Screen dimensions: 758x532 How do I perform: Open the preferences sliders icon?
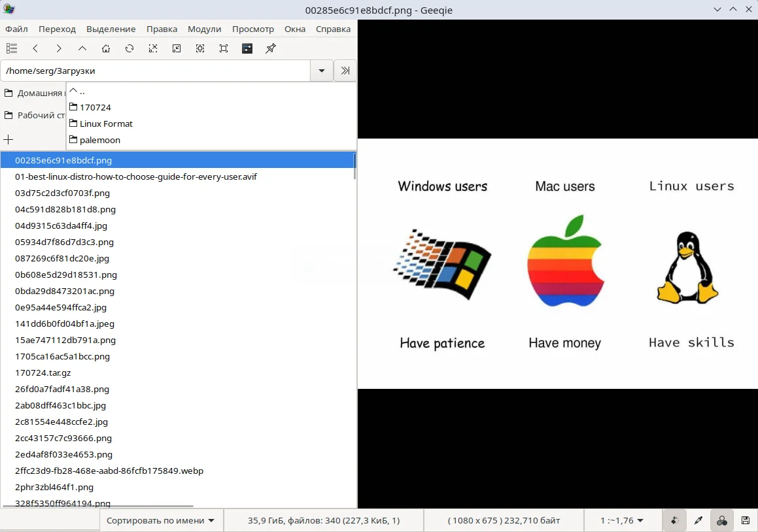(247, 48)
